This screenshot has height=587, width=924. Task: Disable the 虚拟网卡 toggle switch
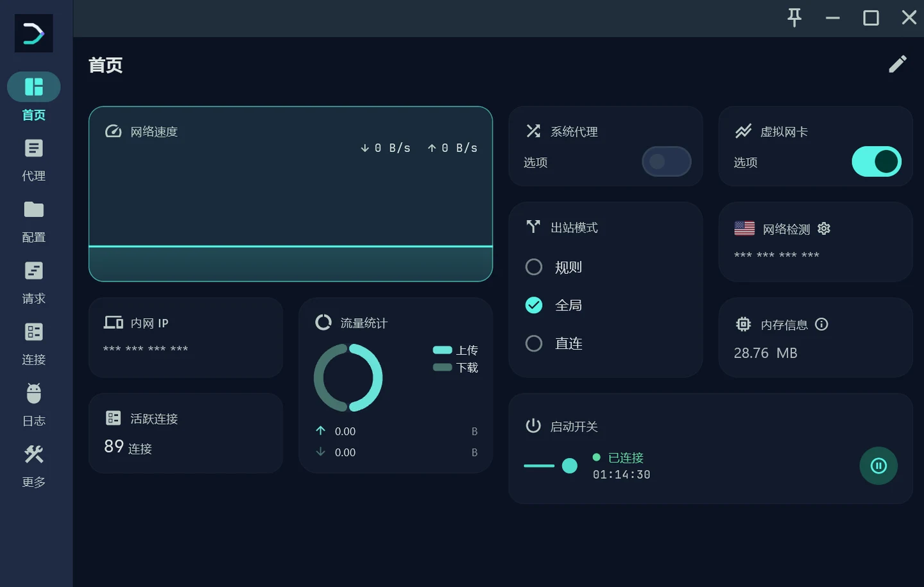877,162
